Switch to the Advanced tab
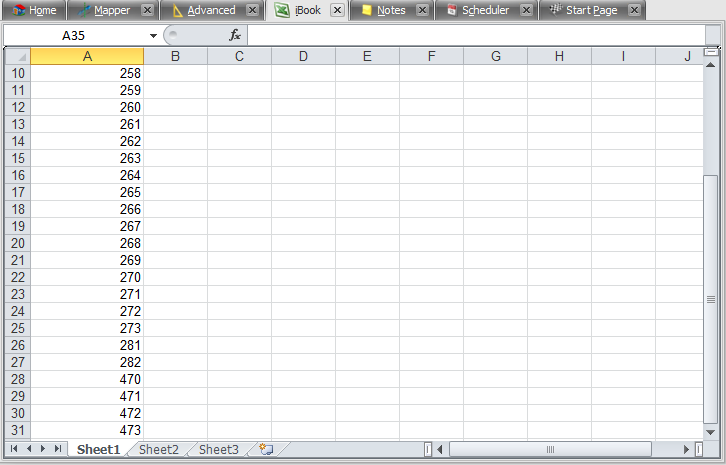Image resolution: width=726 pixels, height=465 pixels. pos(211,10)
